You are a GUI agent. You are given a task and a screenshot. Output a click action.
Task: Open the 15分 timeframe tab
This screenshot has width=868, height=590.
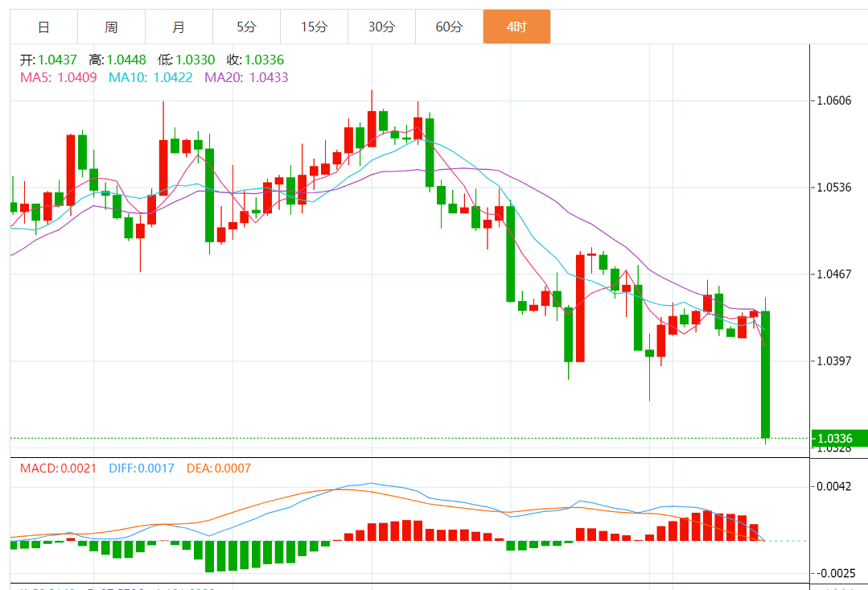tap(314, 27)
